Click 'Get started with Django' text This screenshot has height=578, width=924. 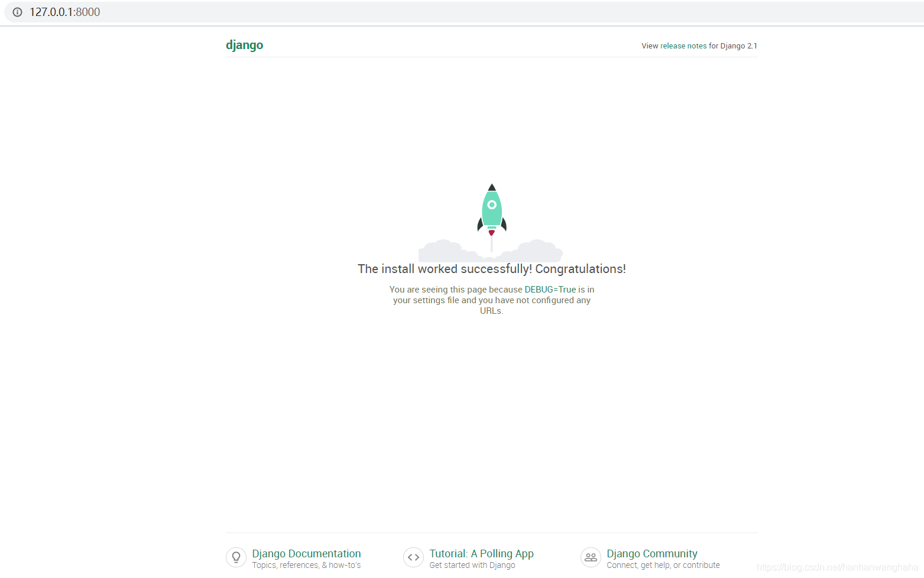coord(472,566)
